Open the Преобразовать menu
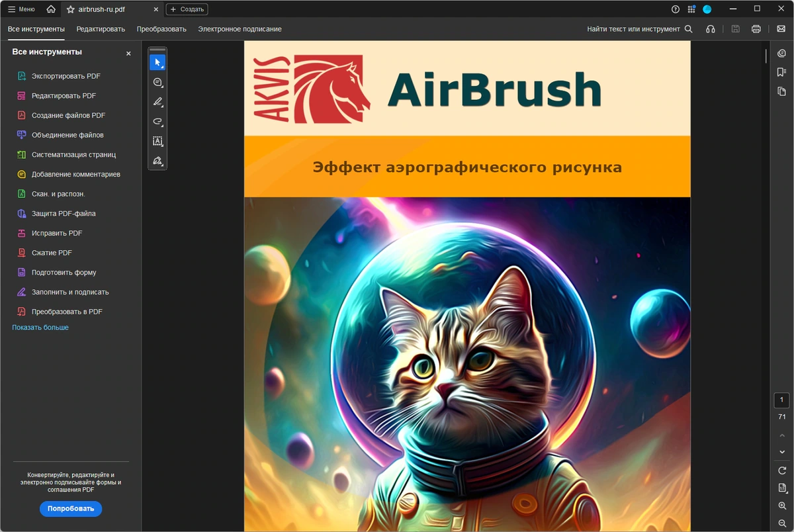Screen dimensions: 794x532 pyautogui.click(x=161, y=29)
